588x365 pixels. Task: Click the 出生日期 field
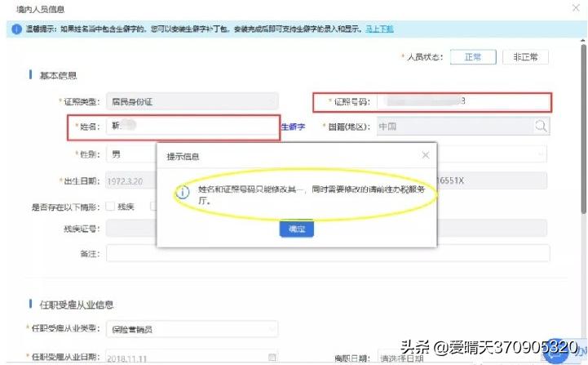pos(131,181)
